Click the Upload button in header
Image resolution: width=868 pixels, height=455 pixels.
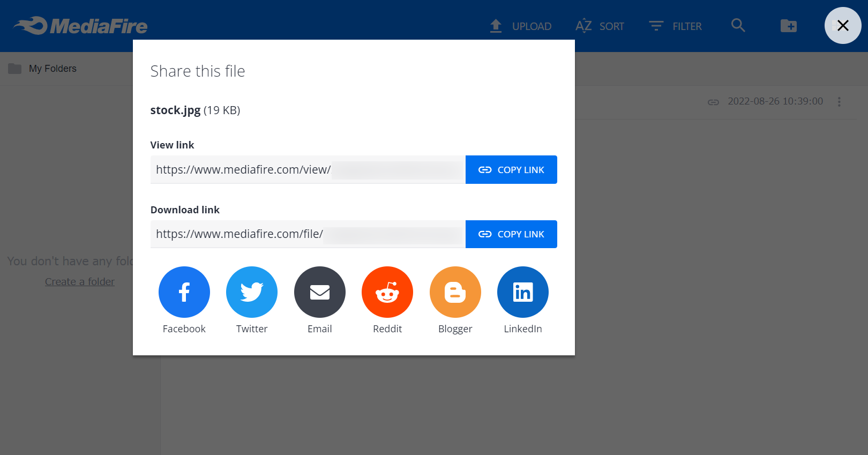point(520,26)
